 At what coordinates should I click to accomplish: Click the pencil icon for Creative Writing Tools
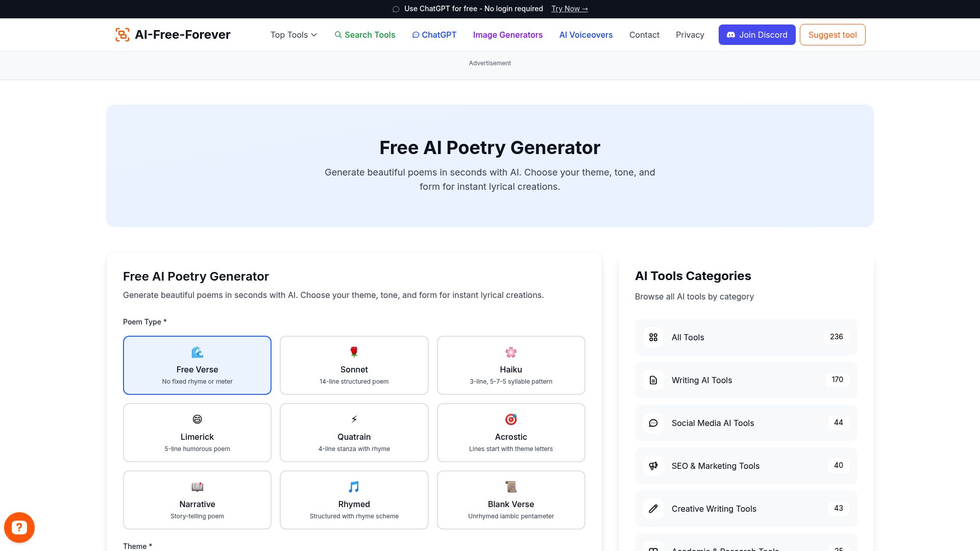point(653,509)
